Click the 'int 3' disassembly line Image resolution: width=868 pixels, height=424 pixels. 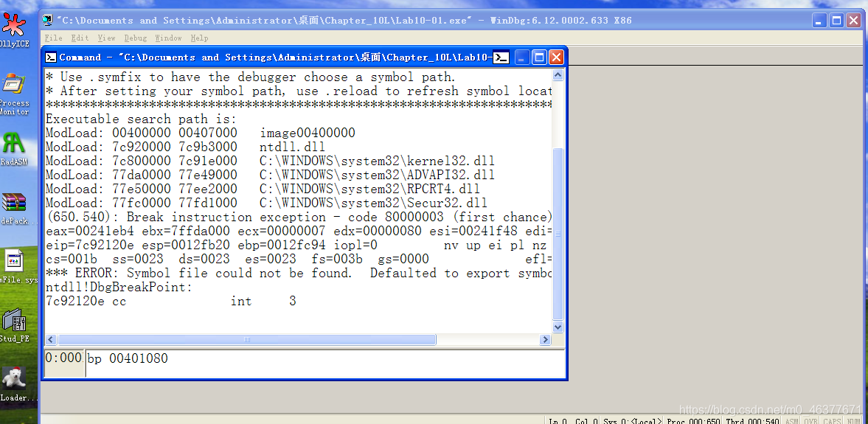[171, 301]
